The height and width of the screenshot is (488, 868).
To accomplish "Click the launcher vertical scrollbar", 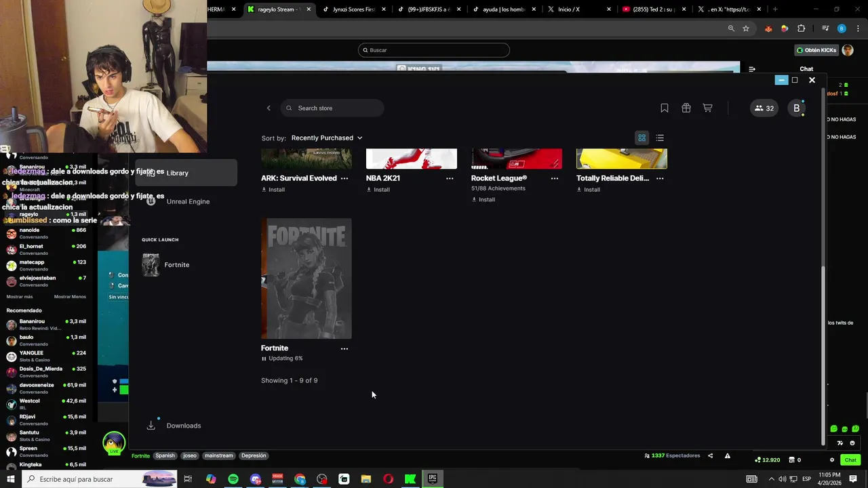I will pyautogui.click(x=824, y=355).
